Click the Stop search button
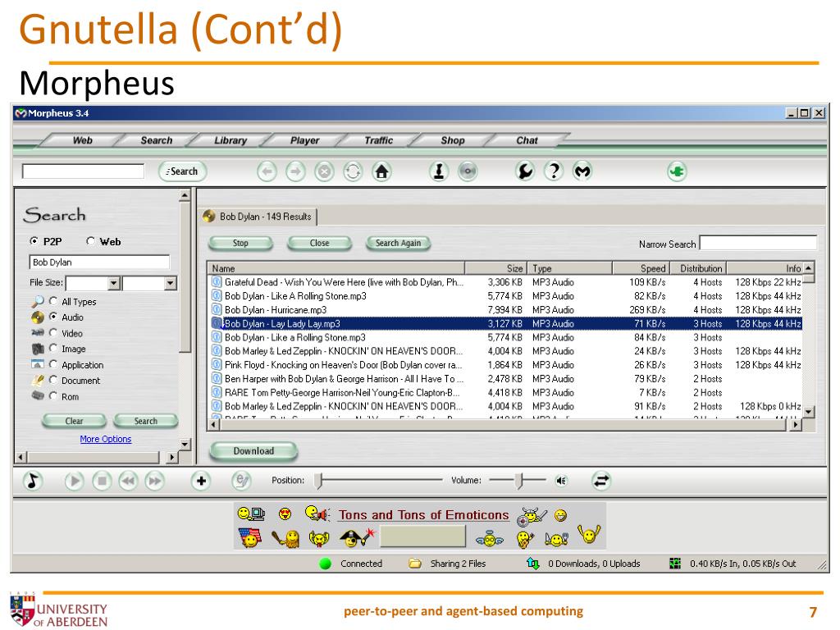This screenshot has width=840, height=630. (240, 243)
